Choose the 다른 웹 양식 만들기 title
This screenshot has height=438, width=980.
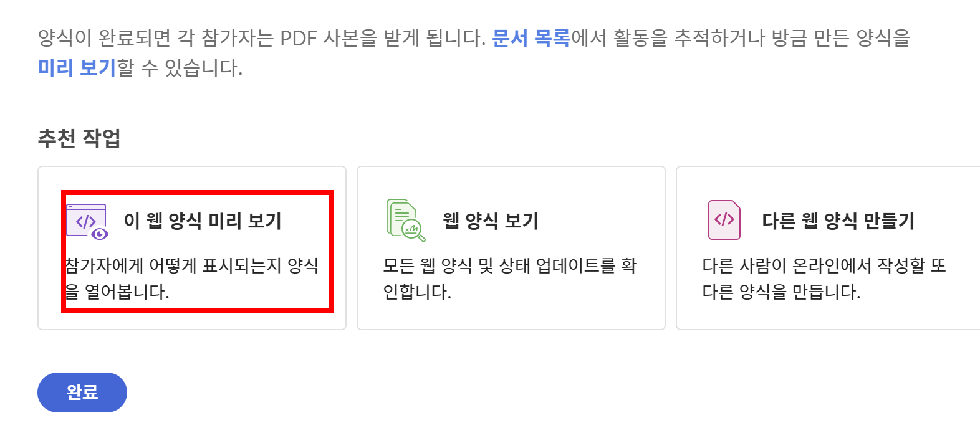838,221
